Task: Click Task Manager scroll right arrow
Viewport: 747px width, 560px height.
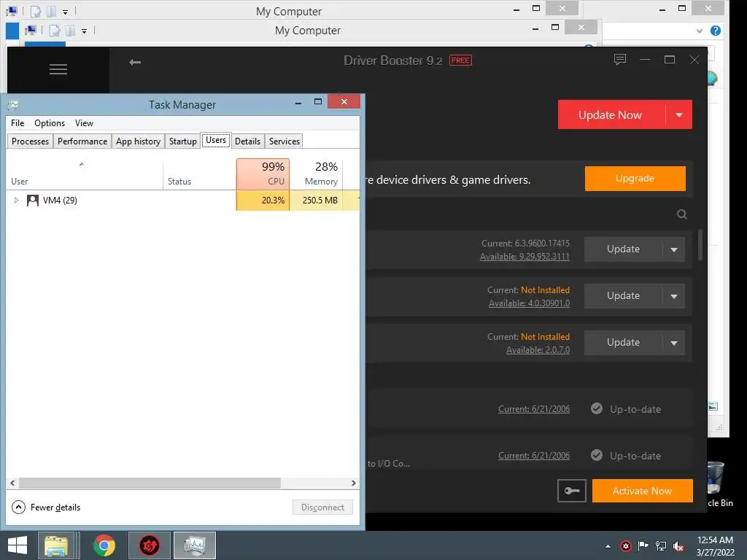Action: (x=353, y=483)
